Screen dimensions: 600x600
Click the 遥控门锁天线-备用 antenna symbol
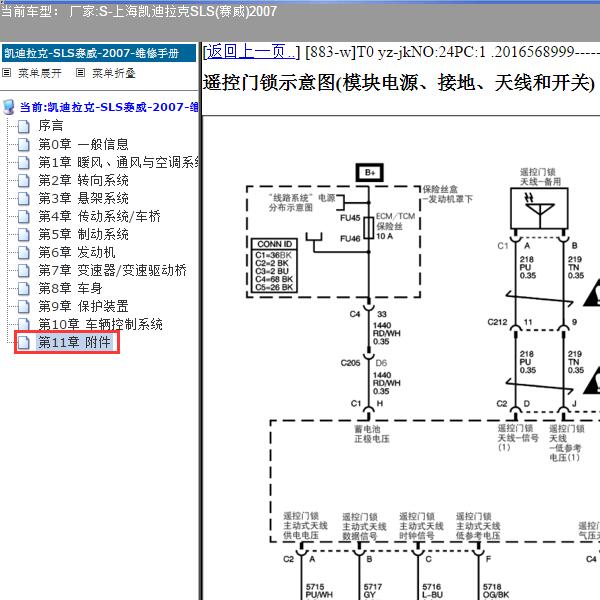coord(539,209)
